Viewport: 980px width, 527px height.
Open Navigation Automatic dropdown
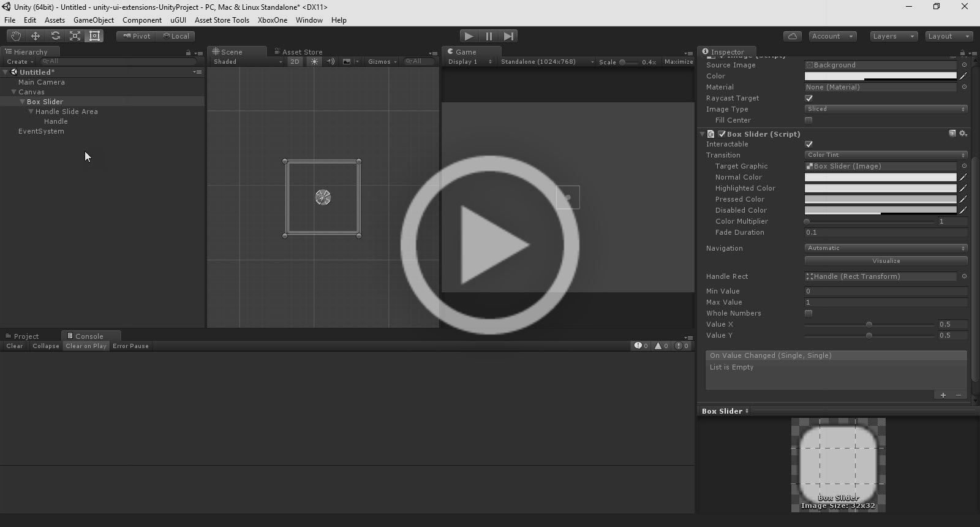click(886, 248)
